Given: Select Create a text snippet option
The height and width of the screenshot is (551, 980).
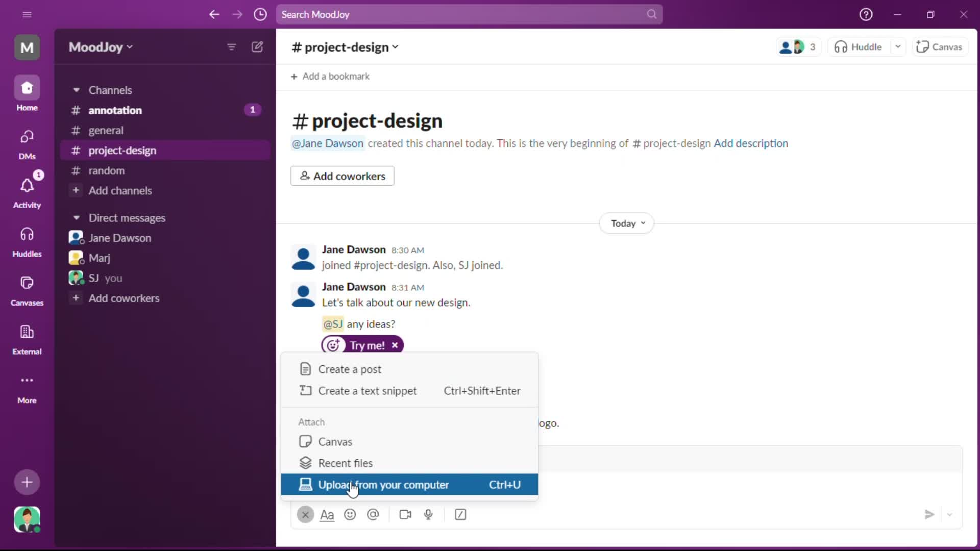Looking at the screenshot, I should tap(367, 390).
